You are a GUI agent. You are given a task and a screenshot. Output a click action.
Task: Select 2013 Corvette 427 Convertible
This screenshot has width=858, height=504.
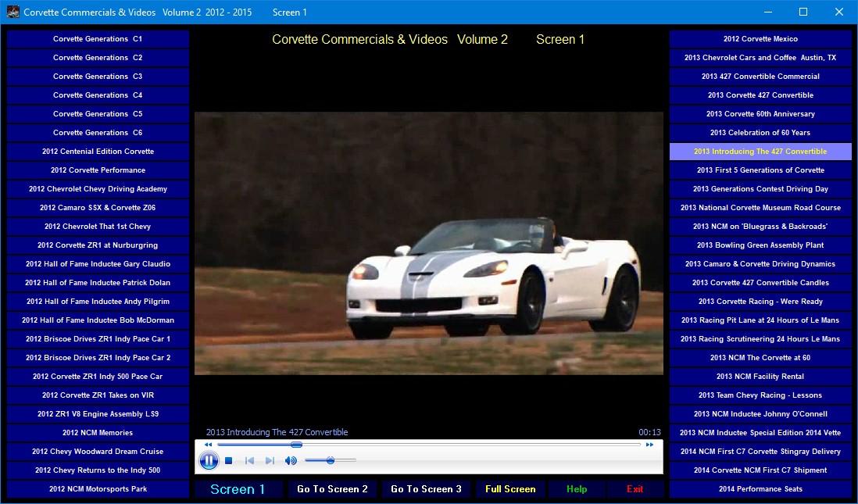760,95
